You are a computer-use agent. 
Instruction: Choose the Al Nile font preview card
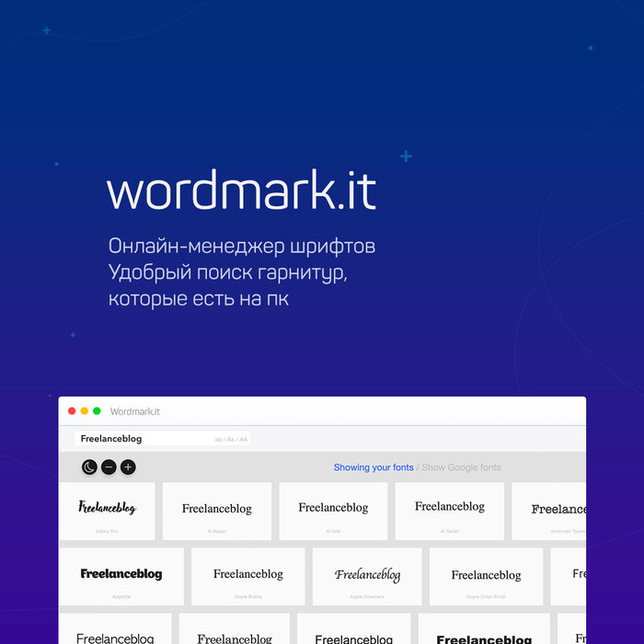333,511
